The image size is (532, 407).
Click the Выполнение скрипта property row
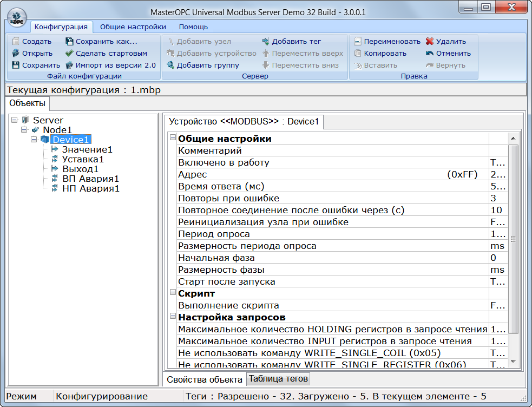coord(342,305)
